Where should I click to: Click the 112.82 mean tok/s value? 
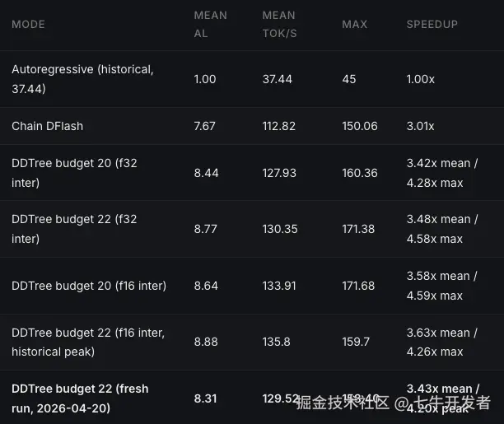(278, 126)
